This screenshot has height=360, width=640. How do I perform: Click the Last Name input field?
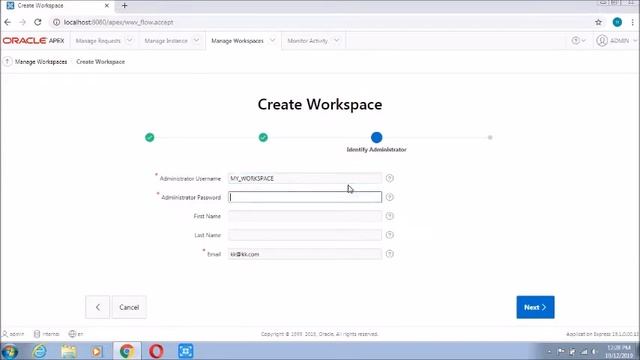click(x=305, y=235)
